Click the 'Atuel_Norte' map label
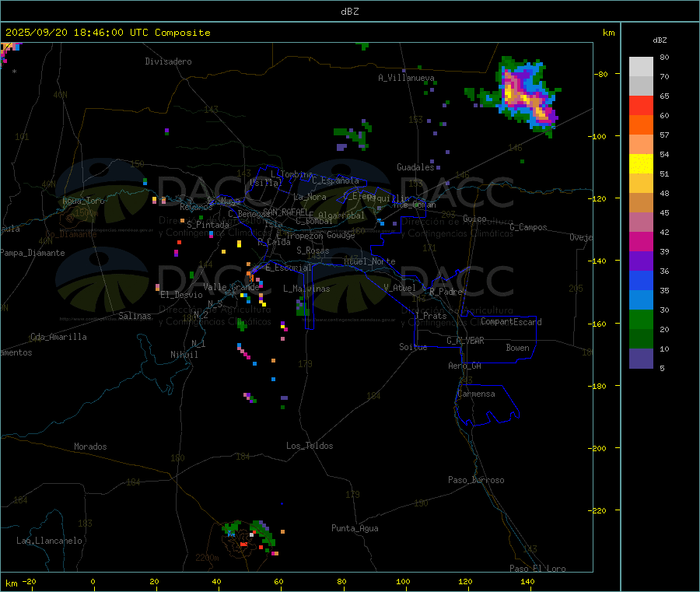Screen dimensions: 700x592 pos(369,261)
